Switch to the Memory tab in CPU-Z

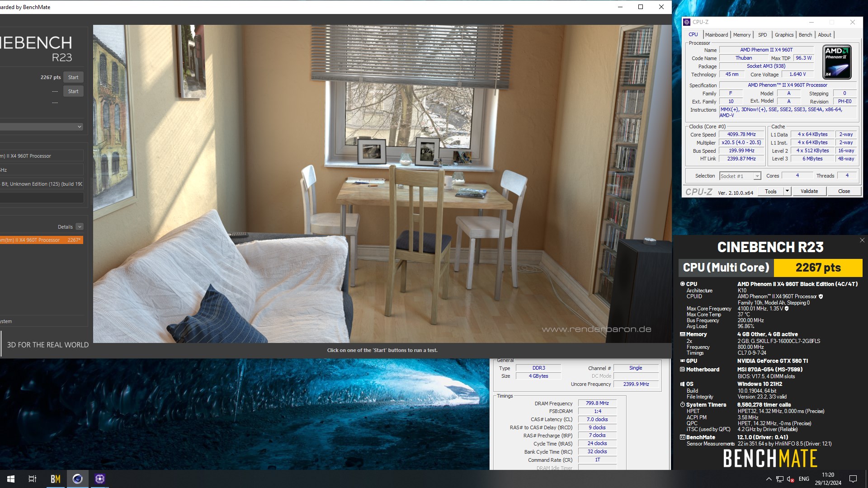pyautogui.click(x=742, y=35)
